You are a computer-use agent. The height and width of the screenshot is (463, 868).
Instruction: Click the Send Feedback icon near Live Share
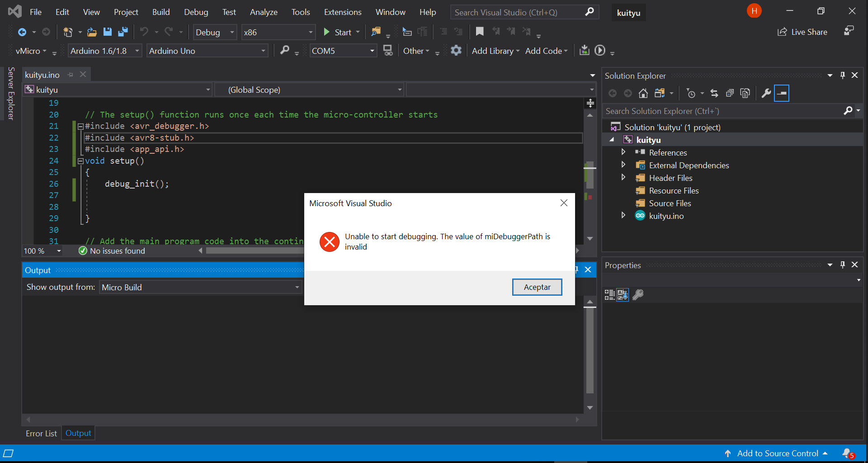point(849,31)
